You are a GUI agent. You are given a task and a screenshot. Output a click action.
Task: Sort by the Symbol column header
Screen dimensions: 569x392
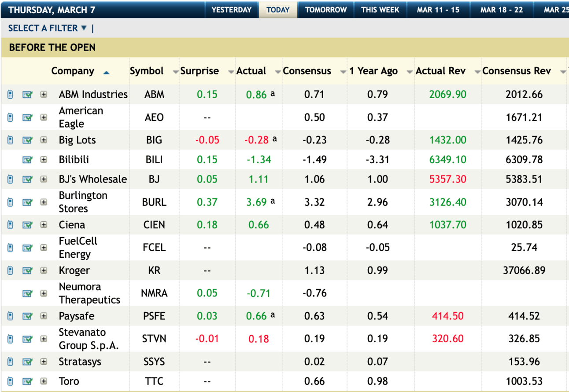(147, 71)
